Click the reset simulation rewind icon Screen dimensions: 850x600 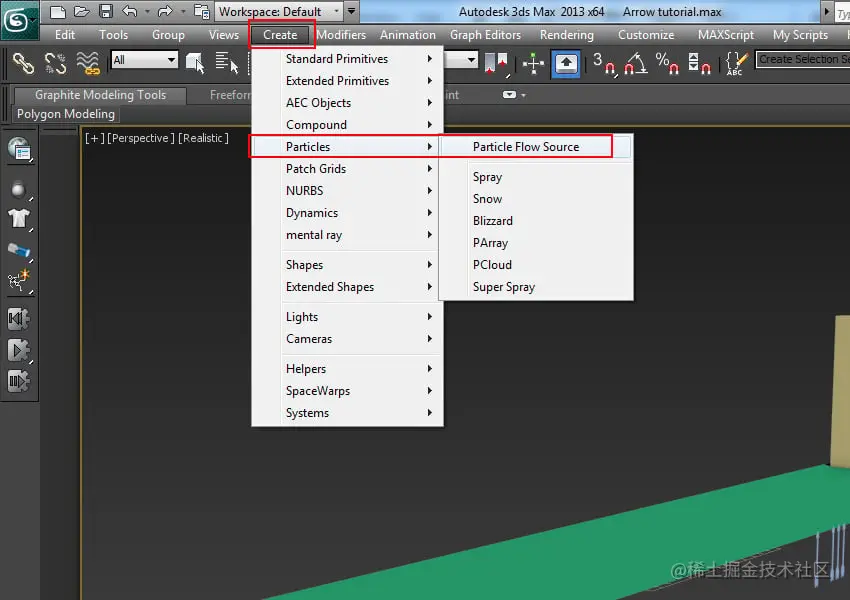pyautogui.click(x=19, y=319)
